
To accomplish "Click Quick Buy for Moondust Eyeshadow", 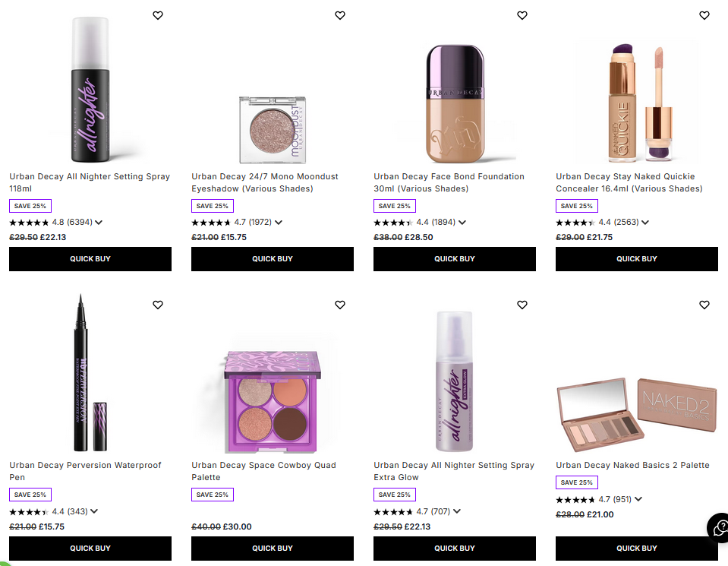I will click(x=272, y=258).
